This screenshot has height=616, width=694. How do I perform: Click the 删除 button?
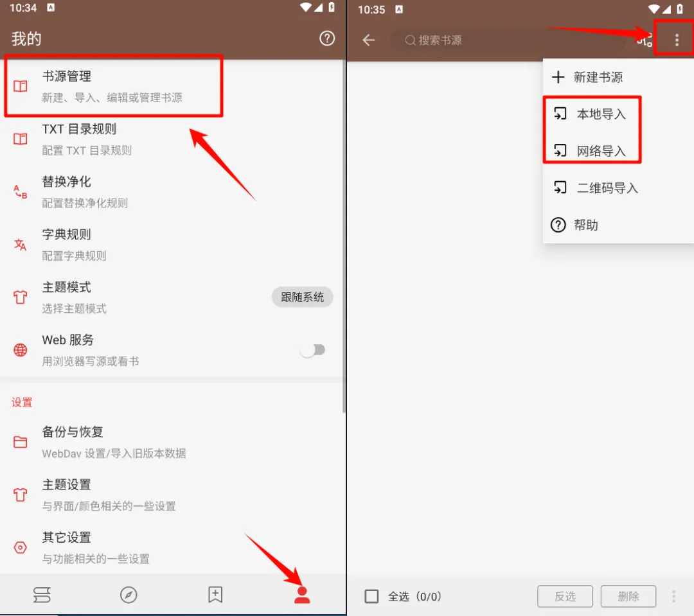coord(628,597)
